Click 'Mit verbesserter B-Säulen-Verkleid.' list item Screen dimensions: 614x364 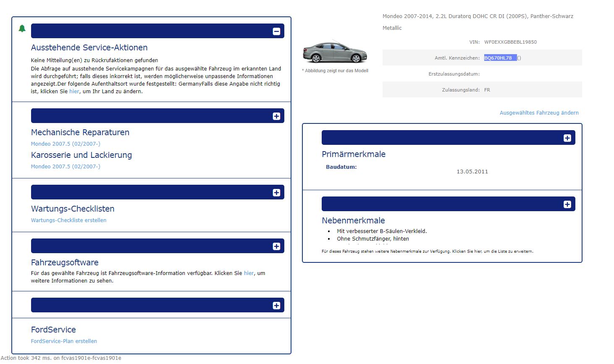point(382,231)
